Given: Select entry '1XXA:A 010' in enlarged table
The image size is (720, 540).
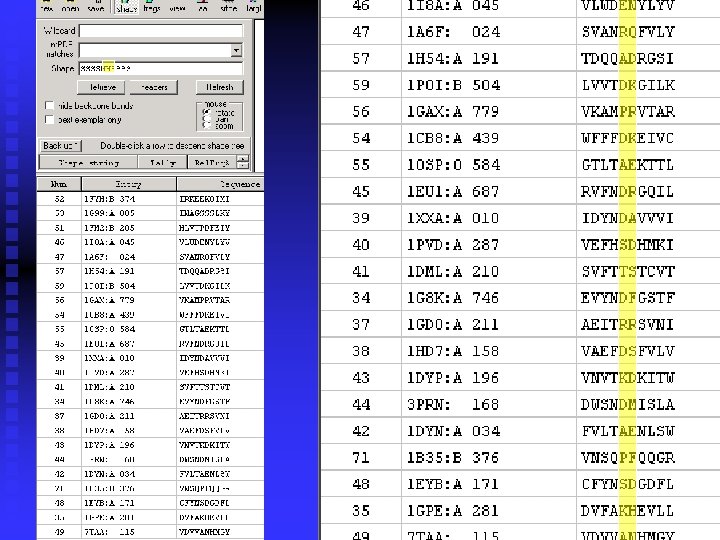Looking at the screenshot, I should click(x=453, y=218).
